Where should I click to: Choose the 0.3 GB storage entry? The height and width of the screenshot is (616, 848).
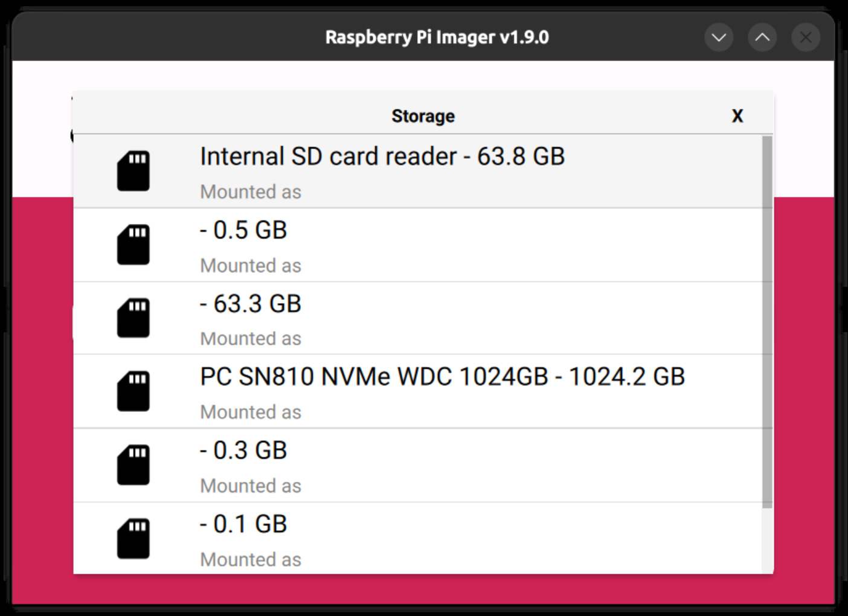[243, 451]
